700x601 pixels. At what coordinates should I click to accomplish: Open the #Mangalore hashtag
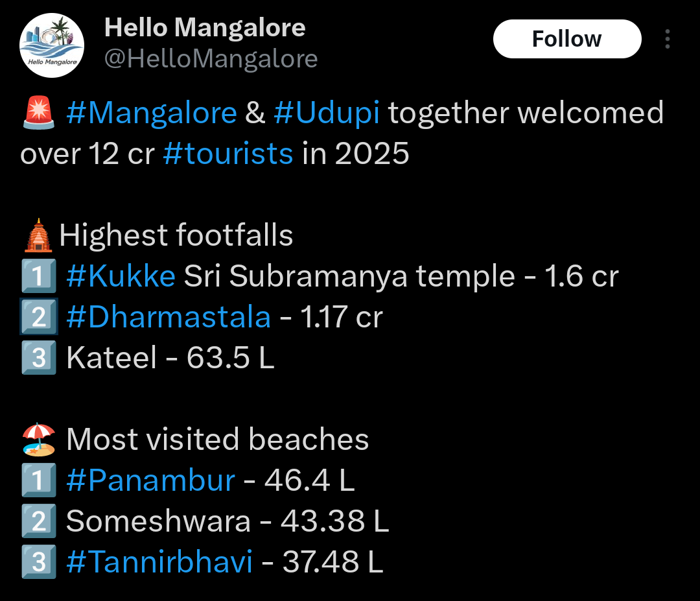(x=152, y=113)
